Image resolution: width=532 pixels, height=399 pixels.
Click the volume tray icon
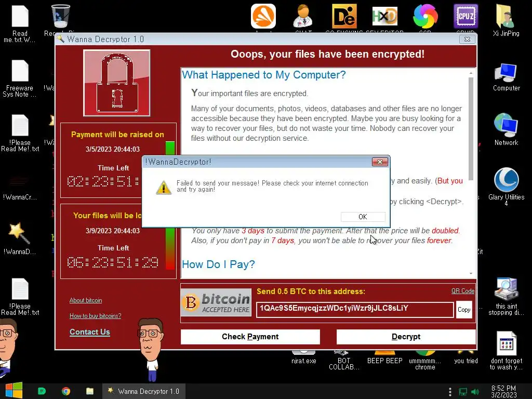(x=475, y=392)
